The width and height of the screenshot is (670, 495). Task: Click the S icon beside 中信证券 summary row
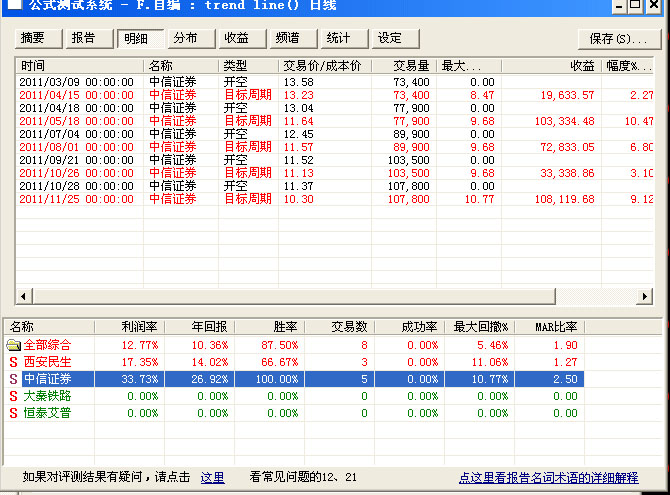coord(14,379)
